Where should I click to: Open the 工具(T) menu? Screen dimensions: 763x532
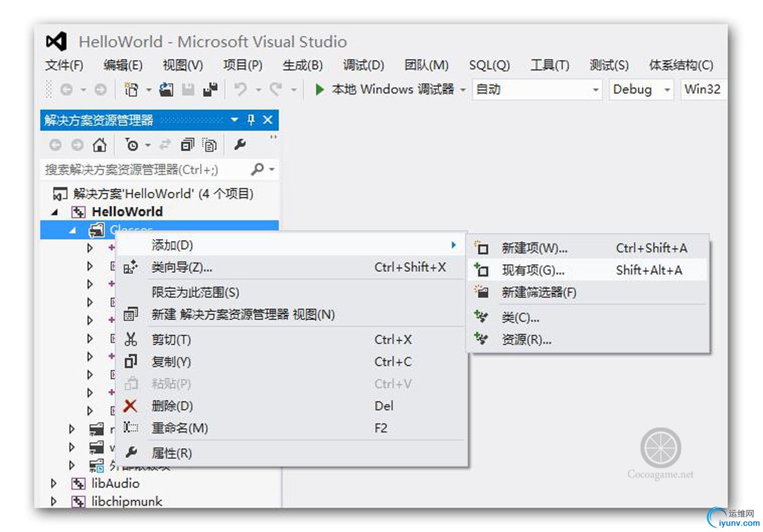coord(550,65)
